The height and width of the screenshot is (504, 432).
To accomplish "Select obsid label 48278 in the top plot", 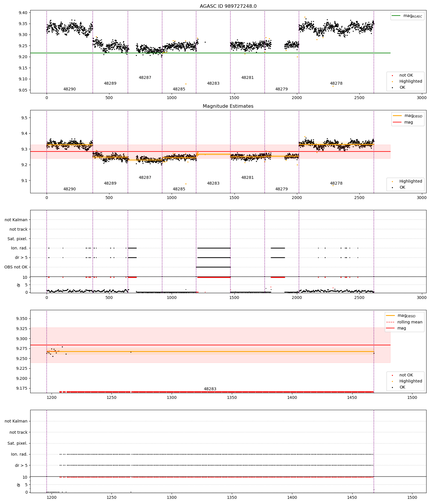I will [x=336, y=84].
